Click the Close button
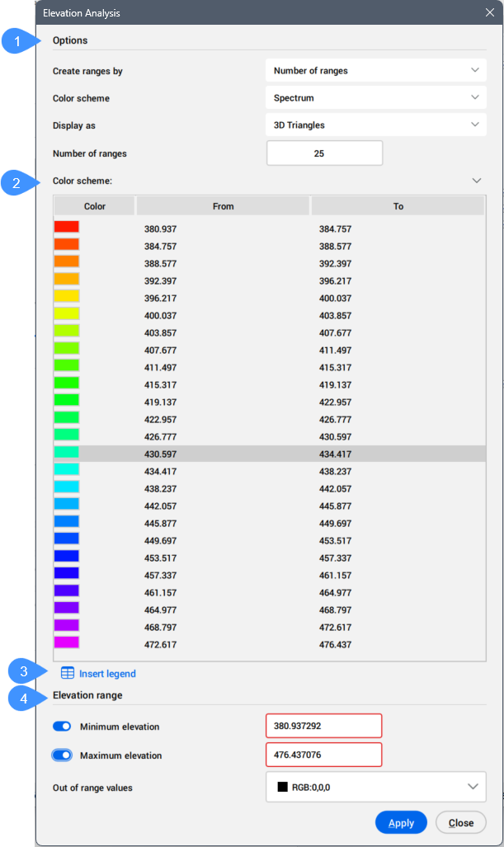Image resolution: width=504 pixels, height=847 pixels. 460,822
